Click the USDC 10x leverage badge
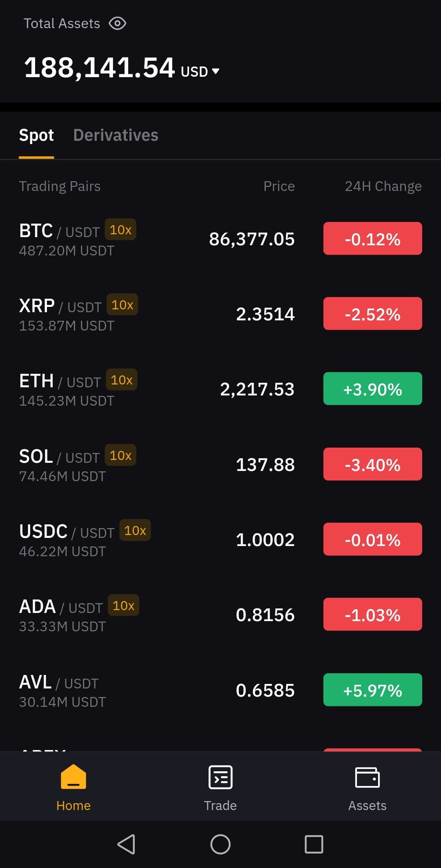This screenshot has width=441, height=868. click(x=135, y=530)
